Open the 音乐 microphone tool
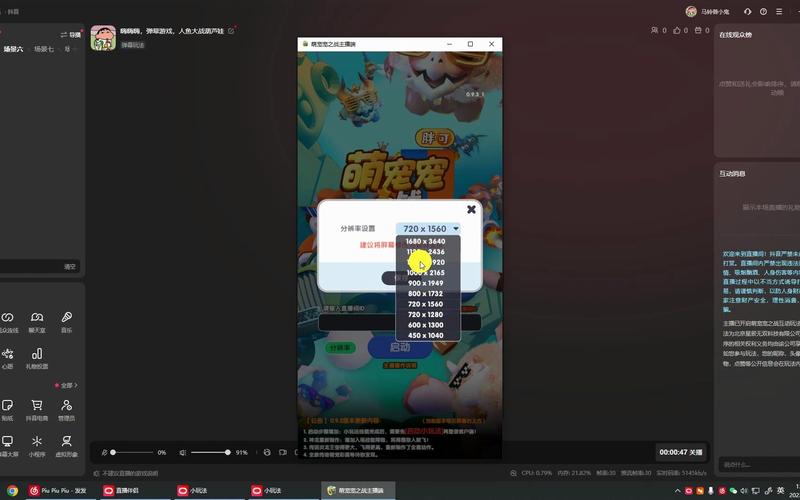Image resolution: width=800 pixels, height=500 pixels. [66, 317]
